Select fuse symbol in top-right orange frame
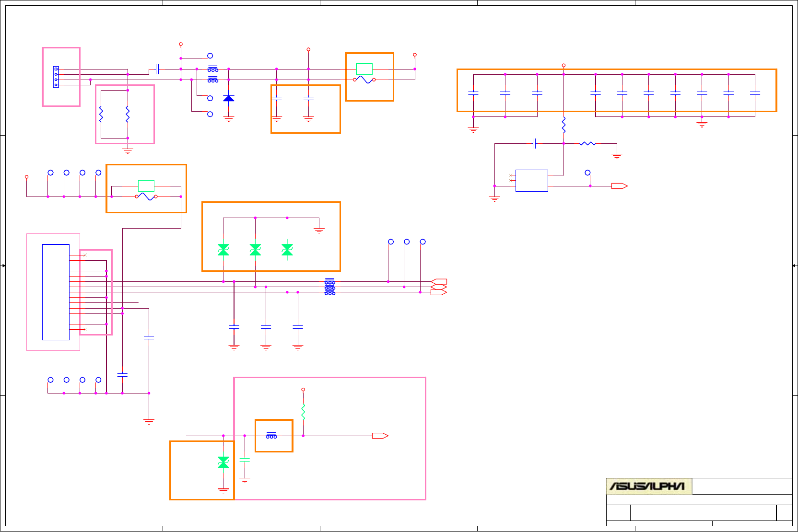Viewport: 798px width, 532px height. point(364,80)
